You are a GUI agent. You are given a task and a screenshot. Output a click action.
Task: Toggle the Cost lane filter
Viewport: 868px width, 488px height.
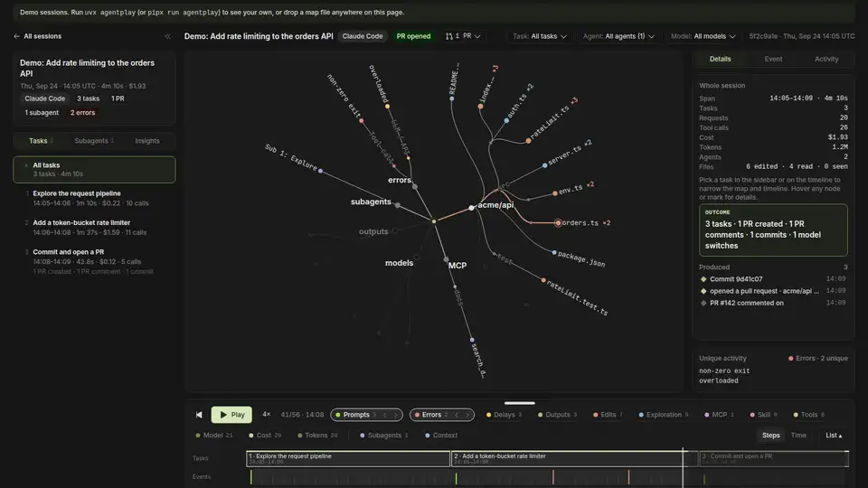tap(265, 436)
